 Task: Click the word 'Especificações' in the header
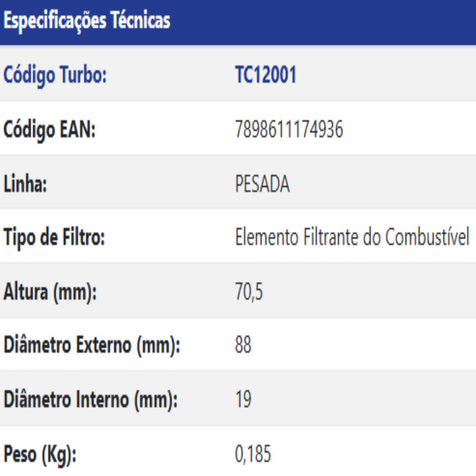pos(54,21)
